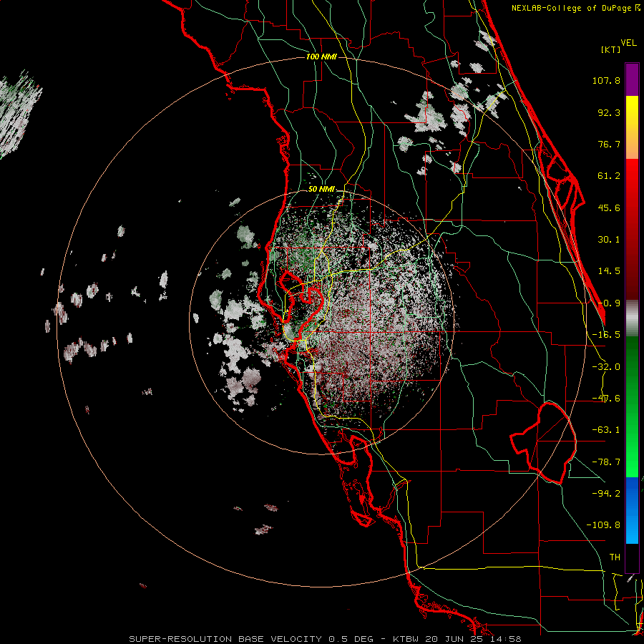Pick the purple segment of the velocity color bar

pyautogui.click(x=632, y=79)
